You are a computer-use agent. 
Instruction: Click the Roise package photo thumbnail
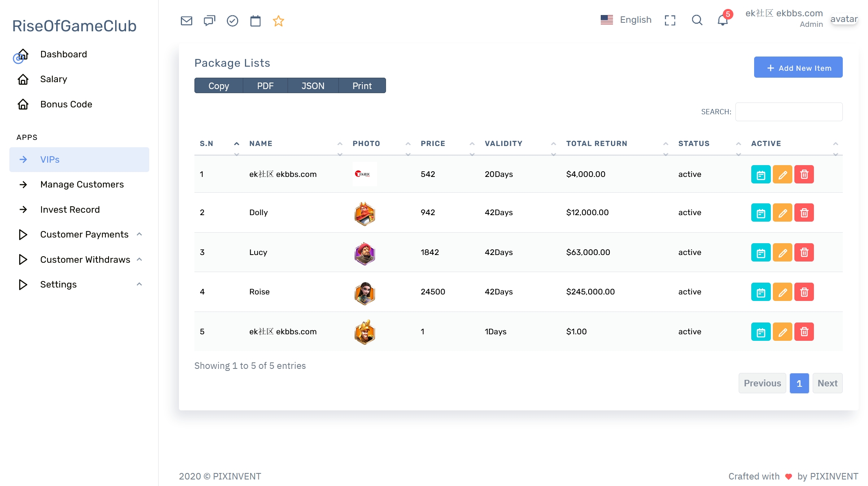(364, 293)
